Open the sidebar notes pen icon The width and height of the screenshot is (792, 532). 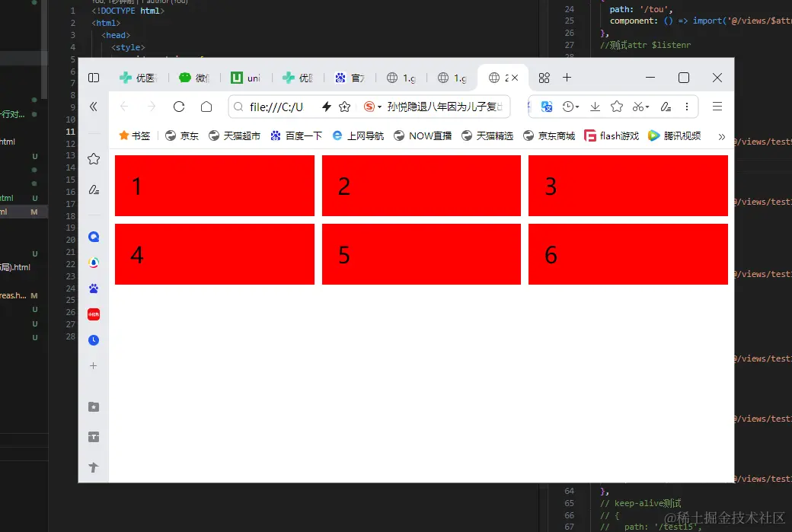point(94,190)
